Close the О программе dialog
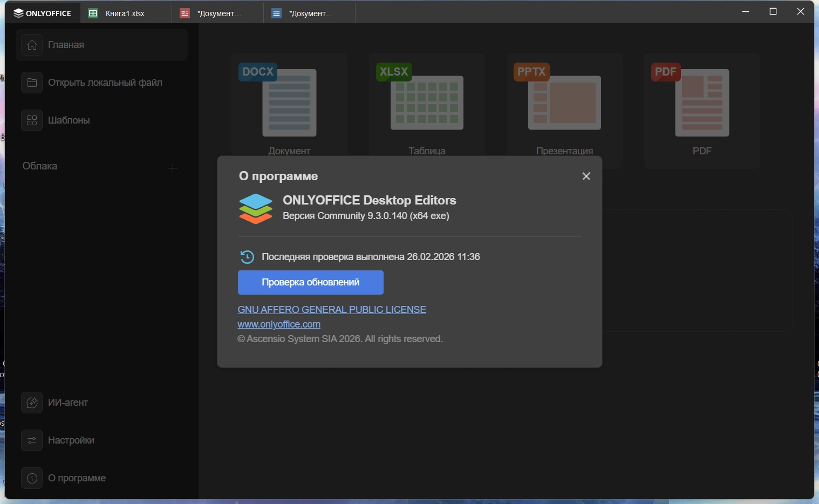This screenshot has height=504, width=819. point(586,176)
